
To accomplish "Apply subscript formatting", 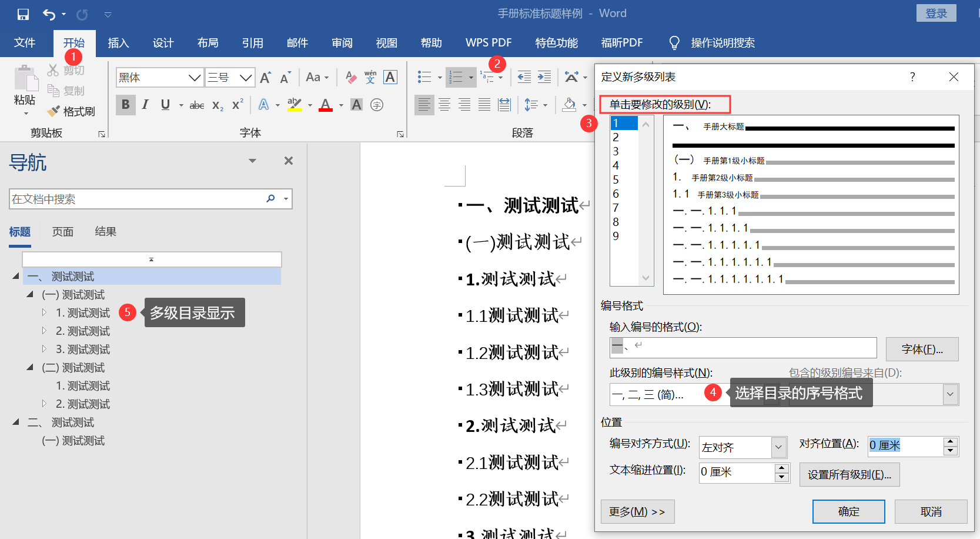I will [218, 105].
